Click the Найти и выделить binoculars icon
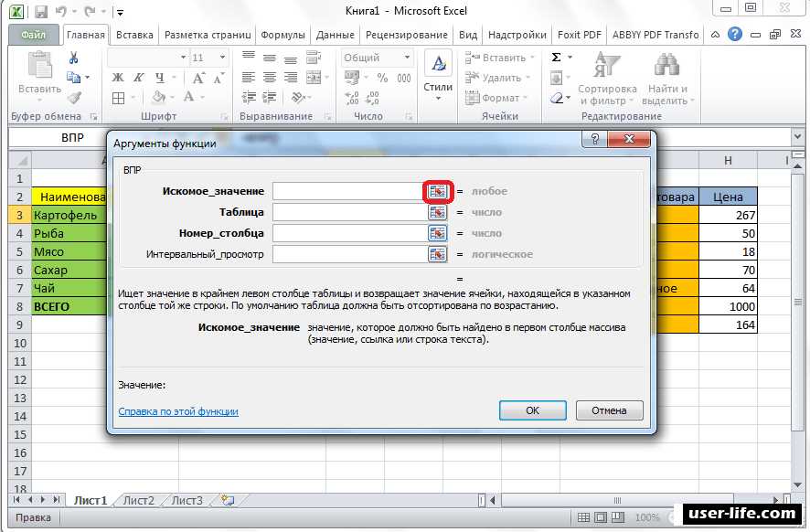 point(667,68)
